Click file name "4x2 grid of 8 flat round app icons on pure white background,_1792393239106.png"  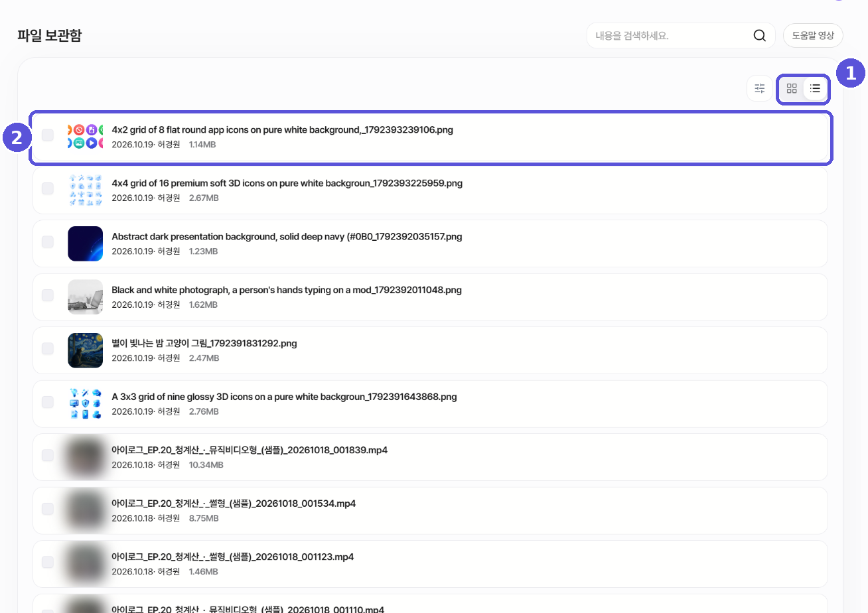point(283,130)
